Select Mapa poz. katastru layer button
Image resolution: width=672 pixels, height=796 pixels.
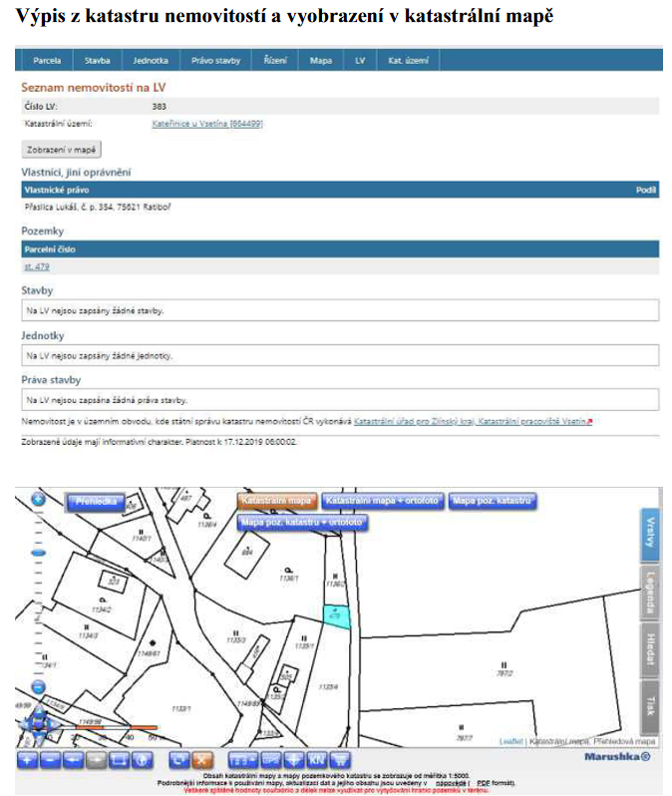(x=492, y=501)
